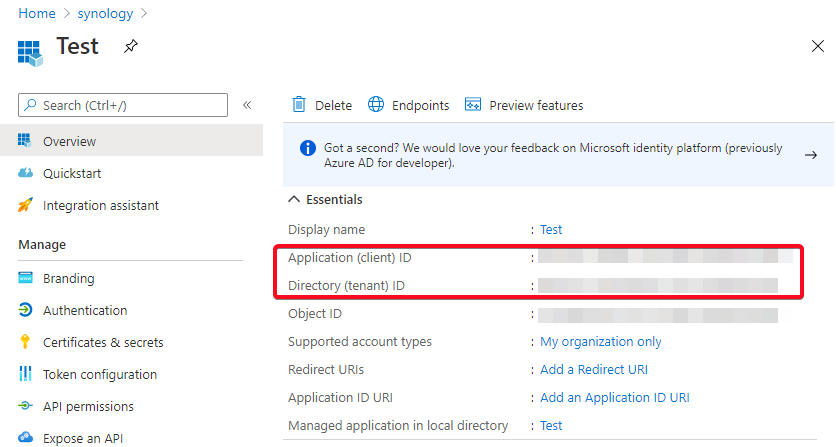Screen dimensions: 836x447
Task: Click the Token configuration bars icon
Action: tap(25, 373)
